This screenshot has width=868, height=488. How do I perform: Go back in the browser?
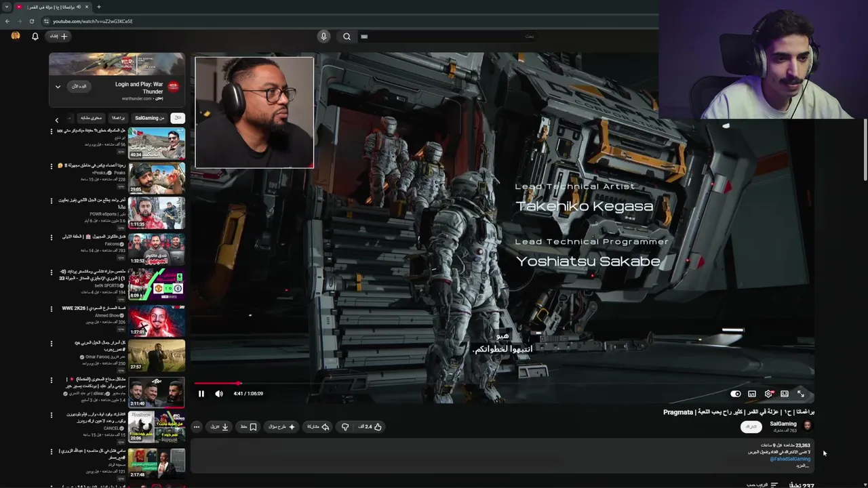[7, 21]
